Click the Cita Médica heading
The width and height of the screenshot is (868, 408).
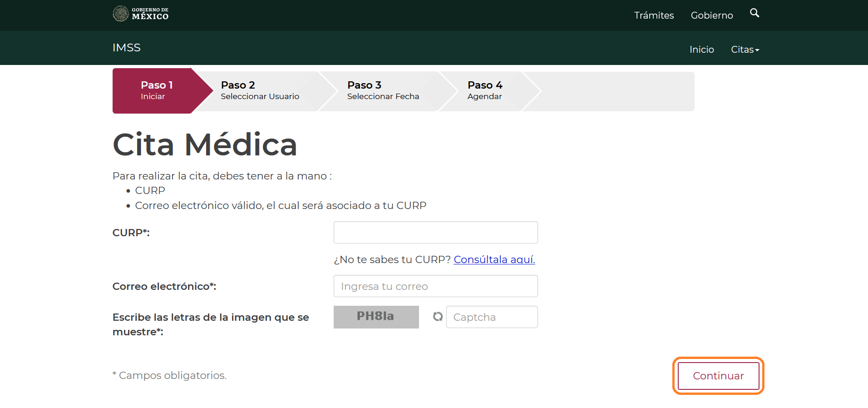(x=205, y=145)
